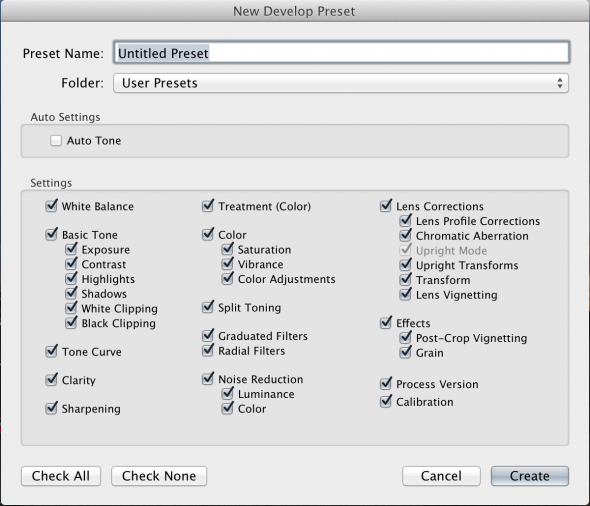Click the Check None button
The height and width of the screenshot is (506, 590).
[159, 476]
